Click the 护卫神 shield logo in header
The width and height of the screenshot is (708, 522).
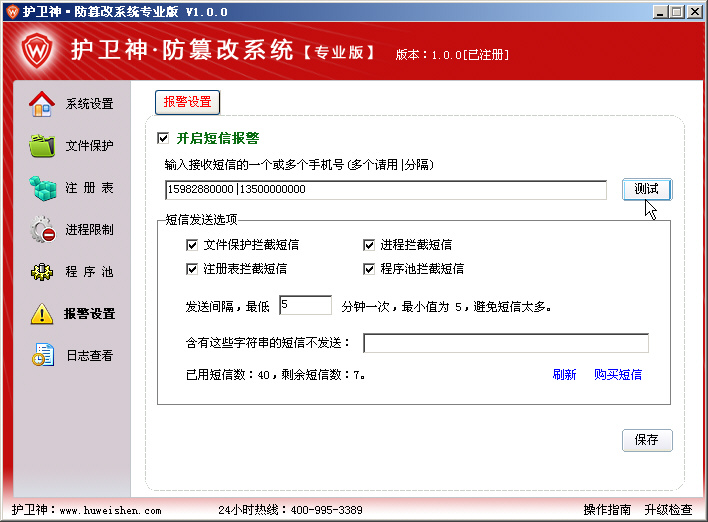pyautogui.click(x=37, y=50)
